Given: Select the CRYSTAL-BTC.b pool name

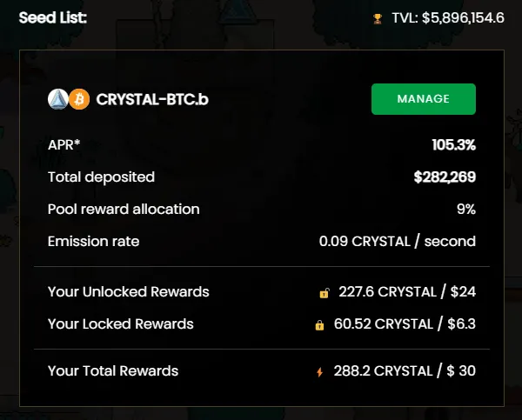Looking at the screenshot, I should (x=151, y=99).
